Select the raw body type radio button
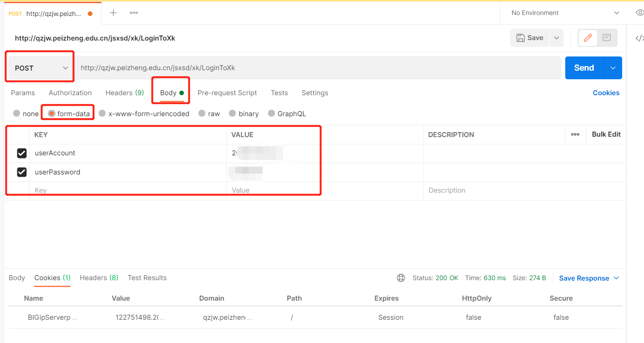This screenshot has height=343, width=644. point(202,113)
